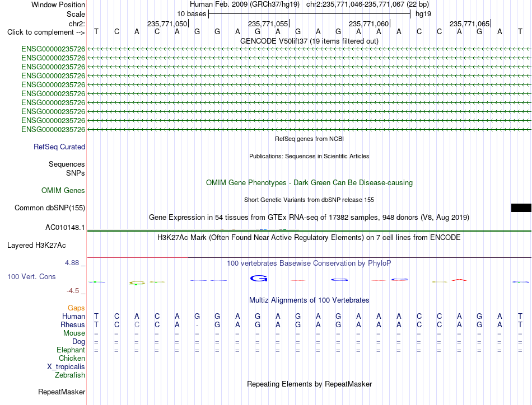
Task: Click the 'chr2:' ruler label
Action: coord(77,23)
